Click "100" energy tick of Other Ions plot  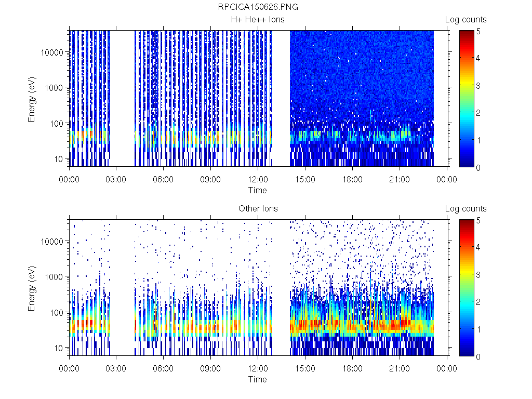click(57, 312)
